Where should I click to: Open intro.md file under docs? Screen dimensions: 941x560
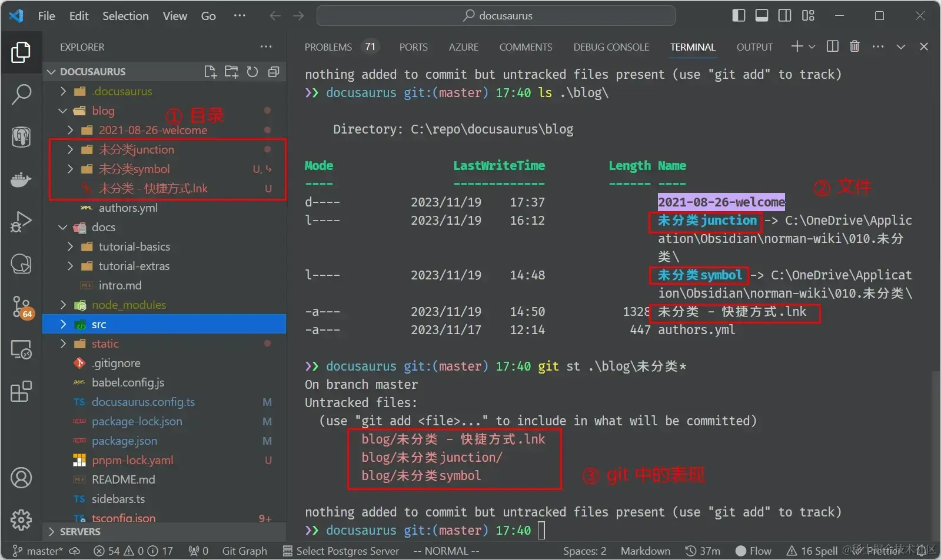(120, 285)
